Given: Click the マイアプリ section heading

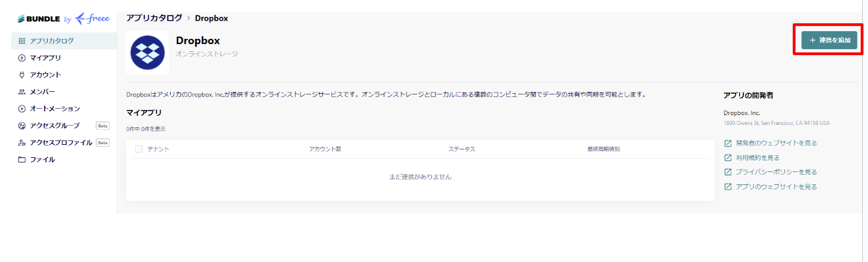Looking at the screenshot, I should 144,113.
